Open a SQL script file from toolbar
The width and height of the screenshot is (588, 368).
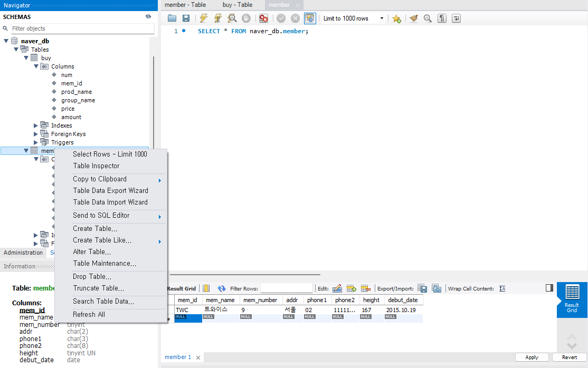pyautogui.click(x=172, y=18)
